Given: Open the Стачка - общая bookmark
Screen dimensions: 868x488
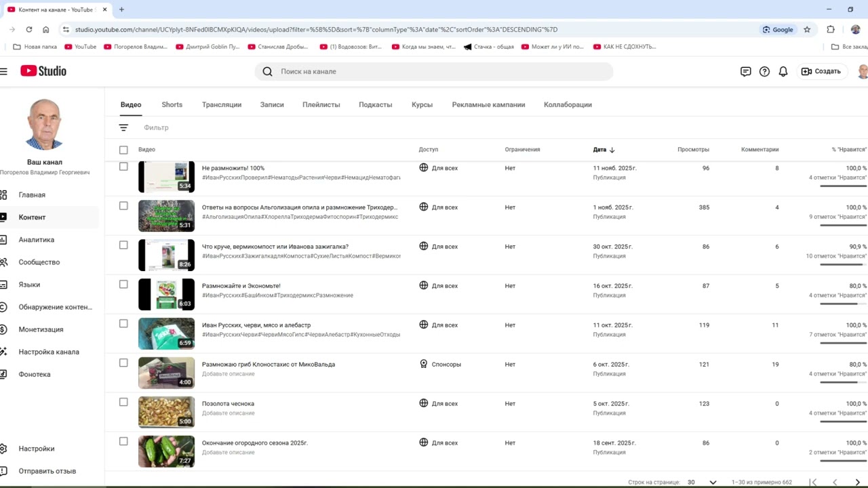Looking at the screenshot, I should [x=489, y=47].
